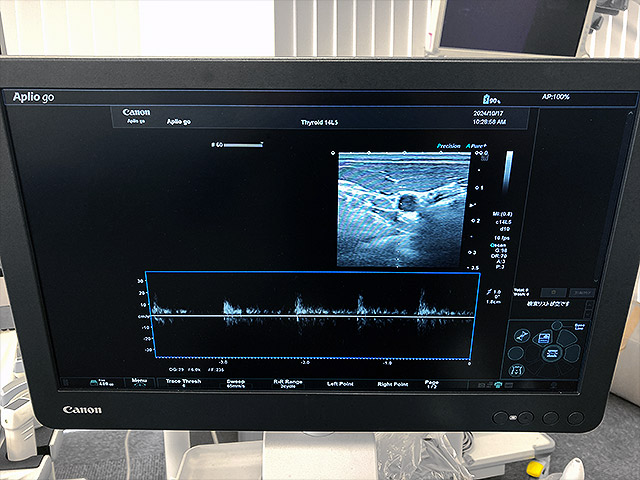Click the MI:(0.8) value text

tap(502, 214)
